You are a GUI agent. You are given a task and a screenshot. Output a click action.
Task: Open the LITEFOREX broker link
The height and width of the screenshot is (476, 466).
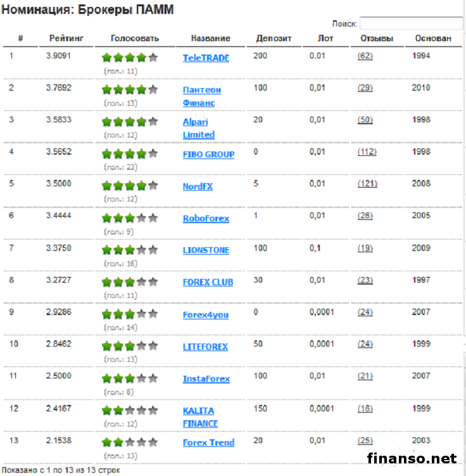[205, 347]
